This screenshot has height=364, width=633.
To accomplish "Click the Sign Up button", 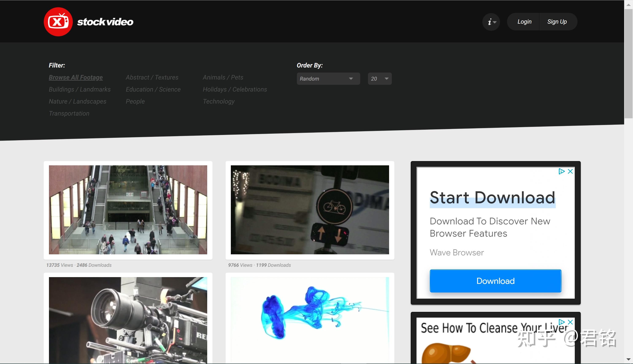I will coord(557,22).
